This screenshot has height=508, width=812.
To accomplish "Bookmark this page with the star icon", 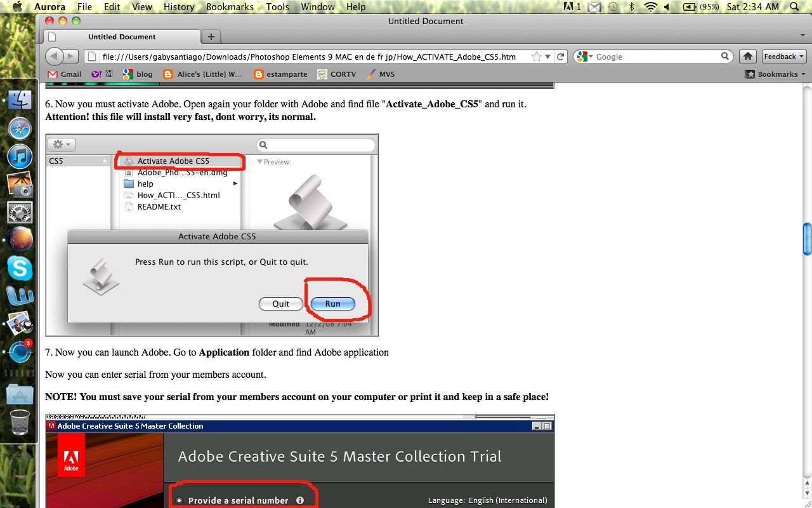I will pyautogui.click(x=537, y=57).
